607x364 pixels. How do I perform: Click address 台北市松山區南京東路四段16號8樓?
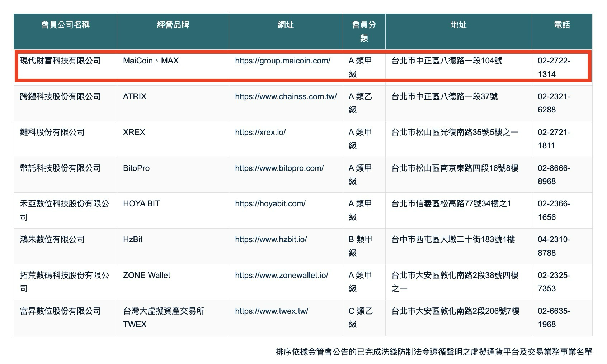point(455,168)
